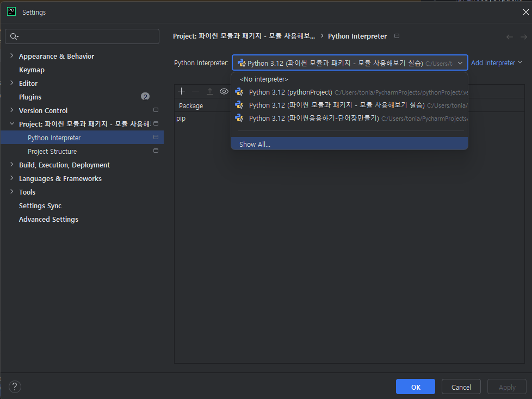Toggle show early releases eye icon

[x=224, y=91]
